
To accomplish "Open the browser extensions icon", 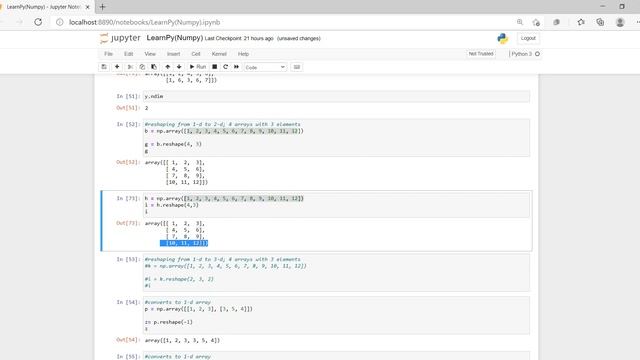I will pyautogui.click(x=556, y=22).
